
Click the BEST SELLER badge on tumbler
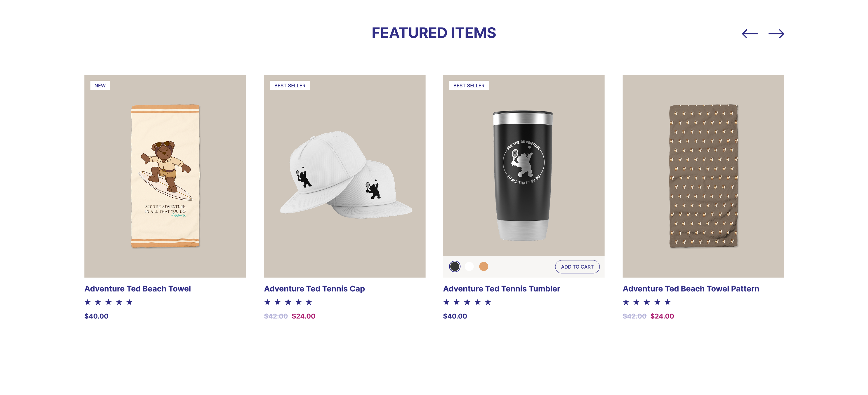469,86
